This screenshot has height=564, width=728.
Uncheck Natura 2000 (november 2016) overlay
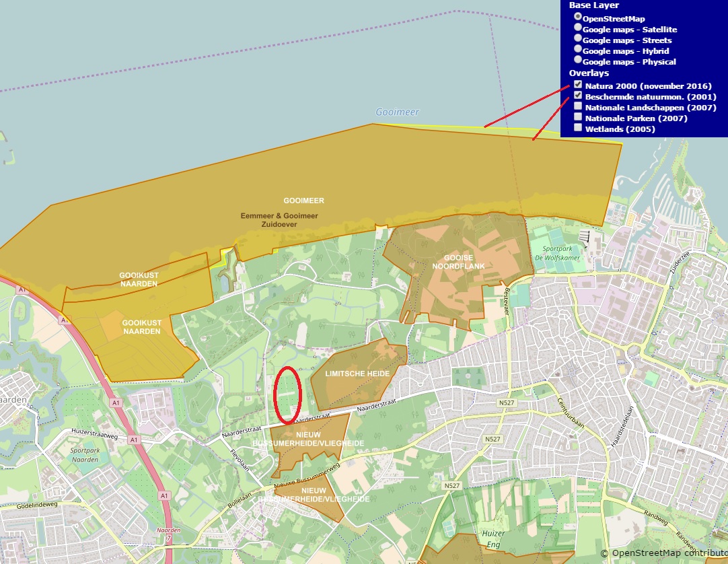577,85
